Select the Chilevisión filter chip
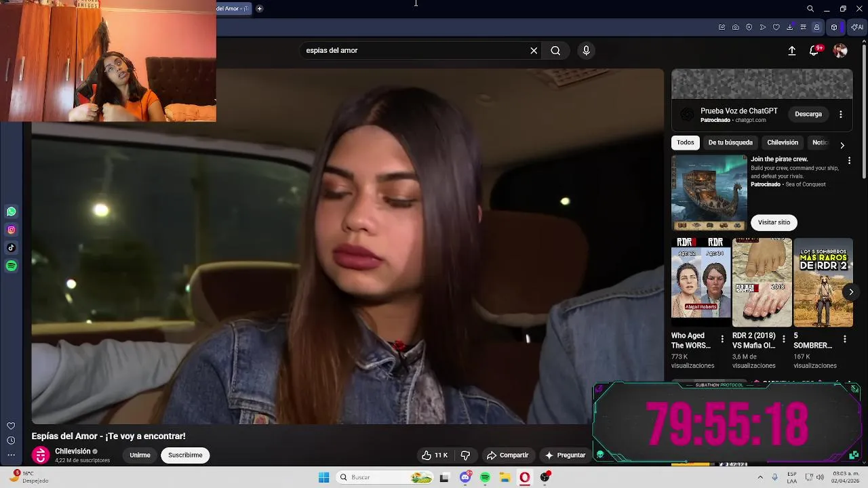This screenshot has width=868, height=488. coord(783,142)
